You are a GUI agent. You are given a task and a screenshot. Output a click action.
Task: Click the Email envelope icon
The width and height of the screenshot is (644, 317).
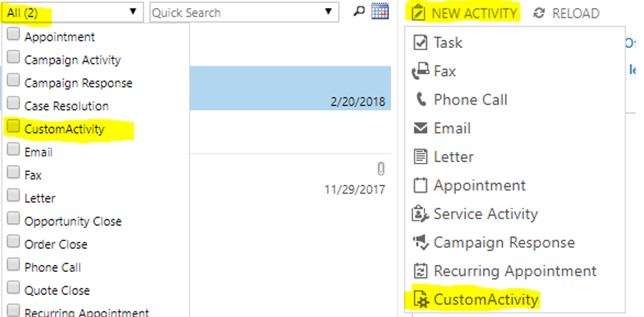tap(420, 128)
